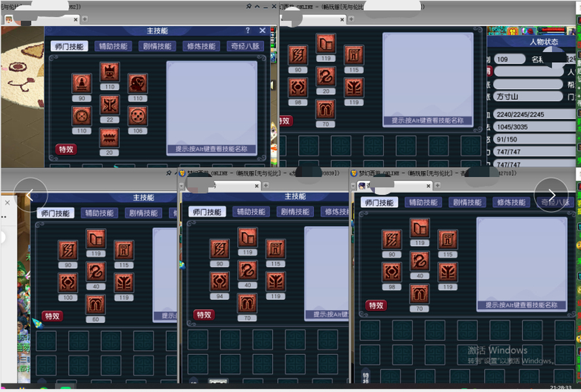Click the pin icon in top-left title bar

pos(248,7)
